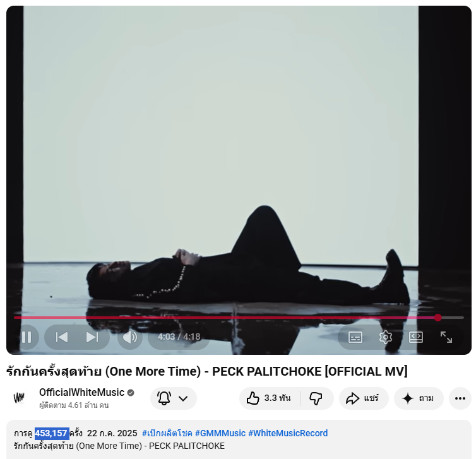This screenshot has height=459, width=476.
Task: Mute the video volume
Action: click(x=129, y=337)
